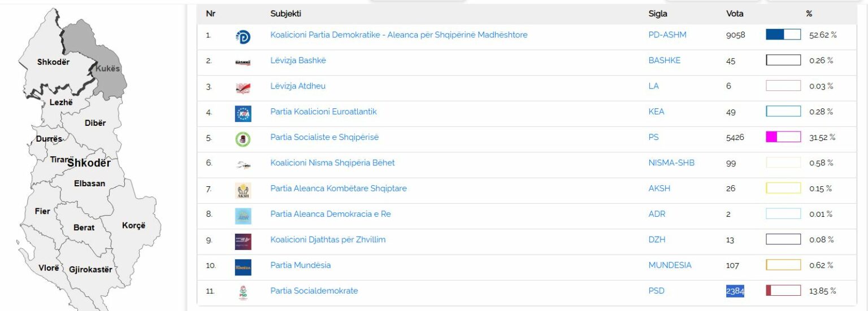Image resolution: width=868 pixels, height=311 pixels.
Task: Click the MUNDESIA sigla link
Action: pyautogui.click(x=670, y=265)
